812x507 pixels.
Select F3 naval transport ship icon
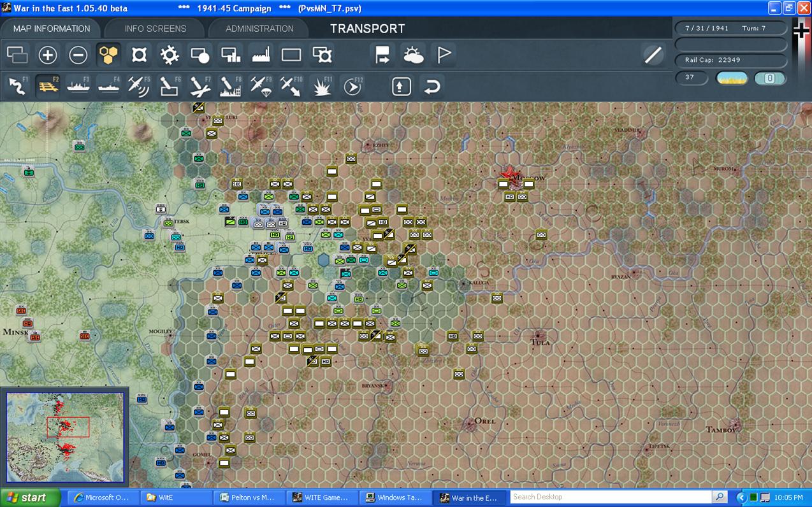78,86
